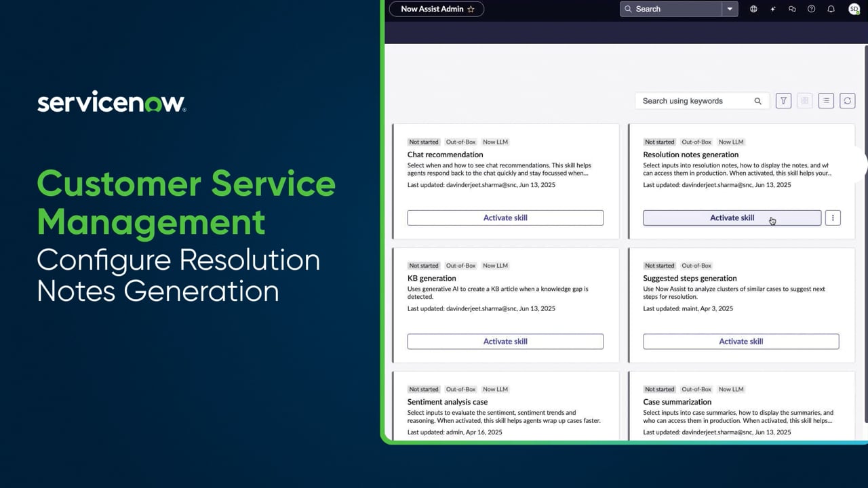The height and width of the screenshot is (488, 868).
Task: Open the filter skills icon
Action: click(783, 100)
